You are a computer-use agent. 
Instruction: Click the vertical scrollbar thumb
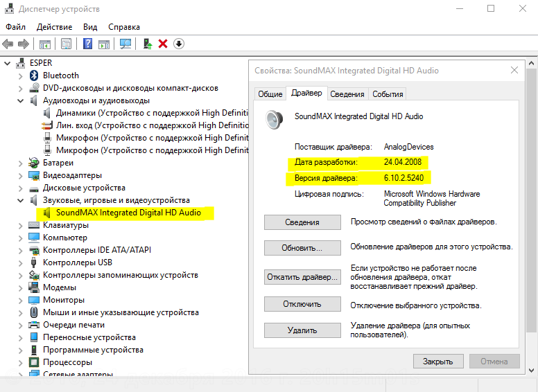point(531,199)
